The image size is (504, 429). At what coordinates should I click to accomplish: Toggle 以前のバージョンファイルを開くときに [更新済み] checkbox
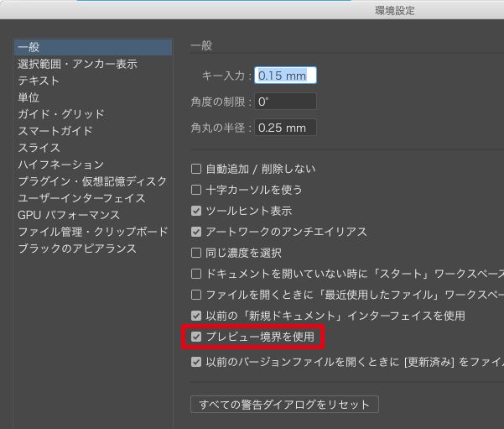point(196,362)
